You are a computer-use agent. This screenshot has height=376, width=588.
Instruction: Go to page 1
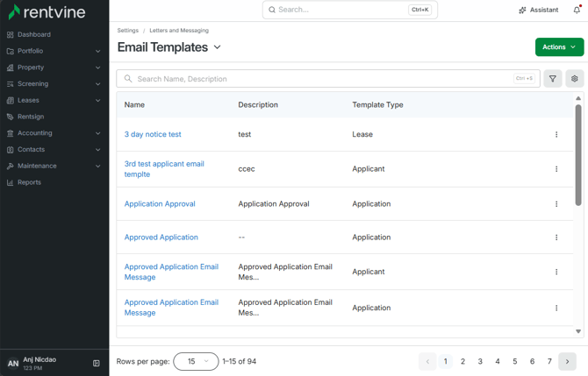446,361
